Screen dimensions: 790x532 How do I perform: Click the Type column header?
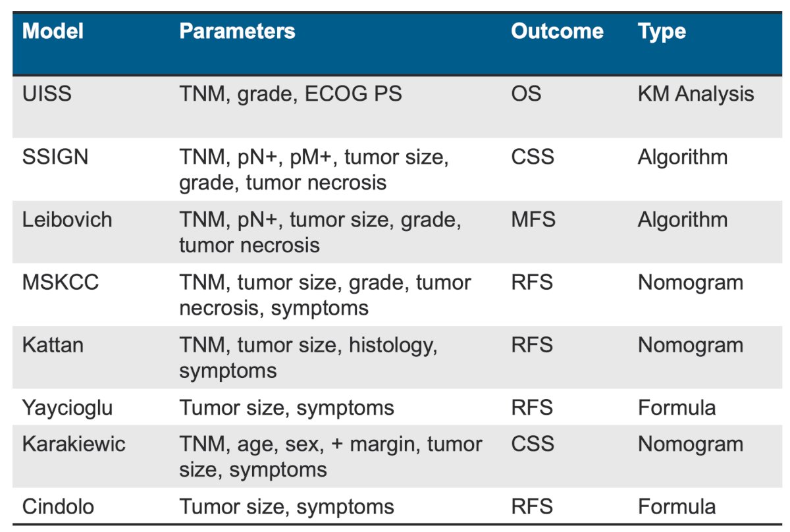tap(662, 31)
